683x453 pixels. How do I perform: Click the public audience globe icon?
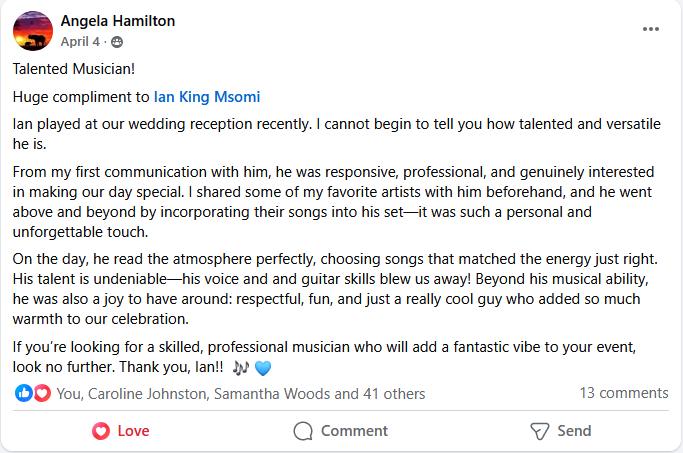click(x=117, y=42)
